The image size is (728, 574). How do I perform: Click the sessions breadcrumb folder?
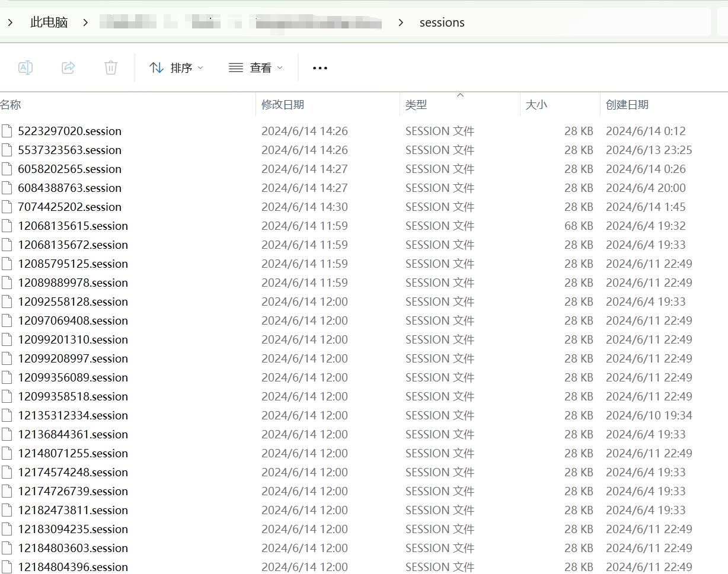click(442, 23)
